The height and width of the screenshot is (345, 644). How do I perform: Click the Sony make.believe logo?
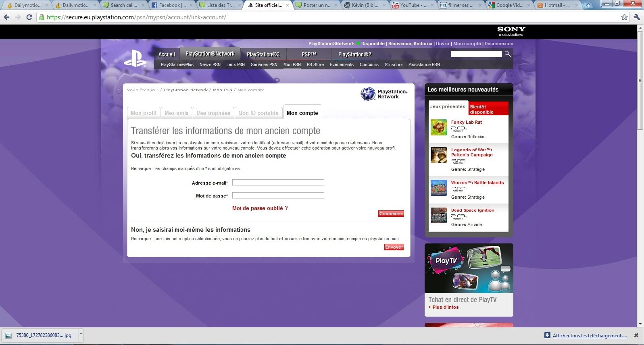(x=511, y=31)
